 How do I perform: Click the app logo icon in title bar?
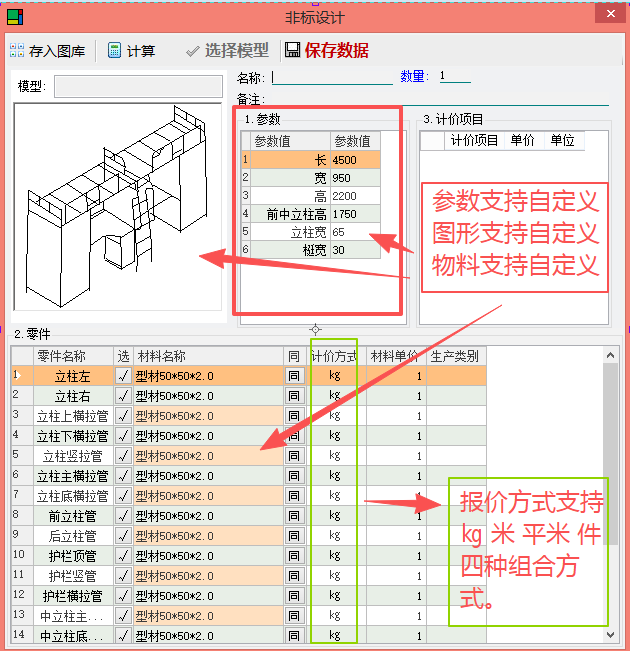pyautogui.click(x=15, y=17)
